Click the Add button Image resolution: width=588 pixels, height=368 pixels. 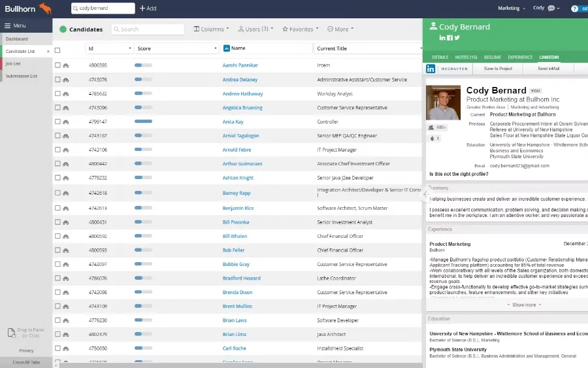[148, 8]
